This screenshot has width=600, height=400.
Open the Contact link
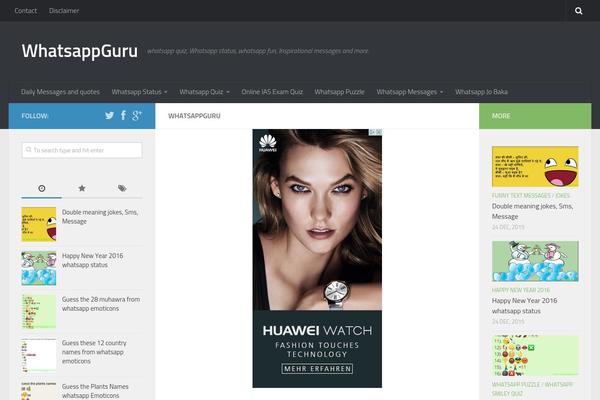(26, 11)
